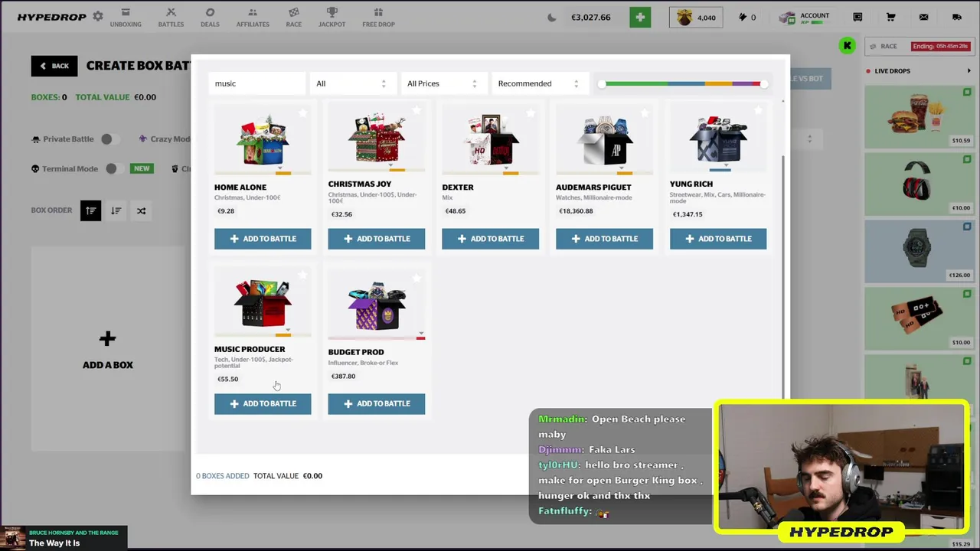This screenshot has width=980, height=551.
Task: Add Home Alone box to battle
Action: coord(263,239)
